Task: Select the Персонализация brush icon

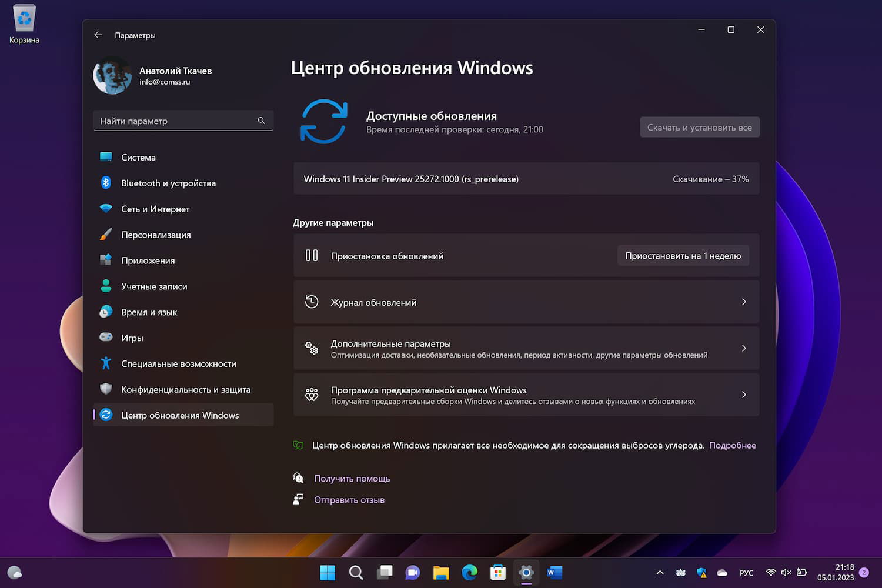Action: 105,234
